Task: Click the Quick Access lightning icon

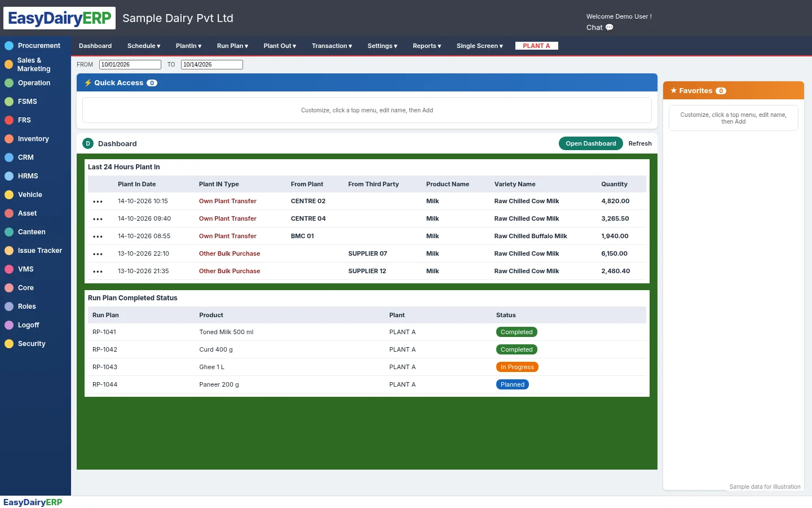Action: tap(88, 83)
